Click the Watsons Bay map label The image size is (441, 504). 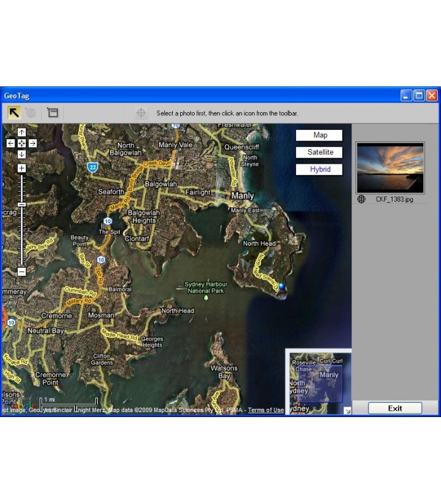tap(224, 372)
